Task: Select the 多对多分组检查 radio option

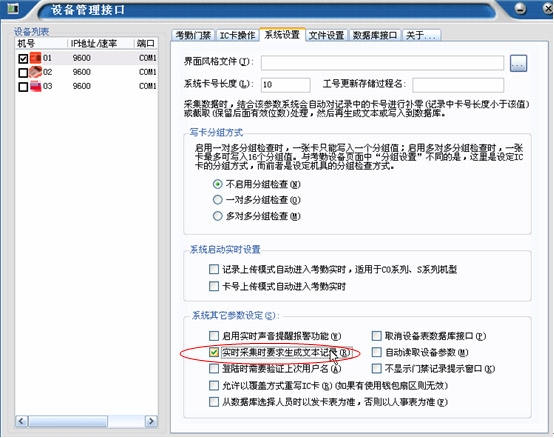Action: (x=218, y=216)
